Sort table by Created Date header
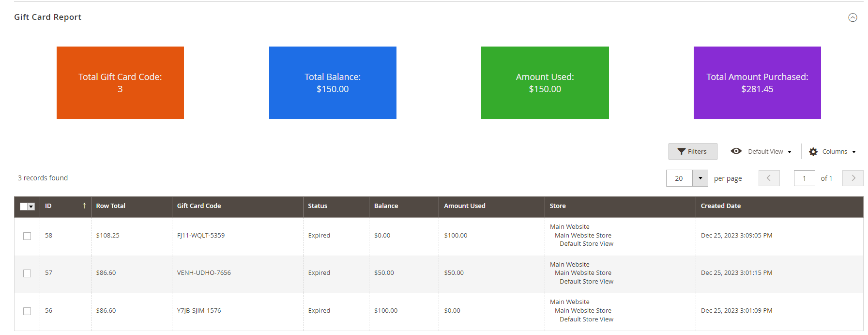The width and height of the screenshot is (868, 335). pyautogui.click(x=720, y=206)
